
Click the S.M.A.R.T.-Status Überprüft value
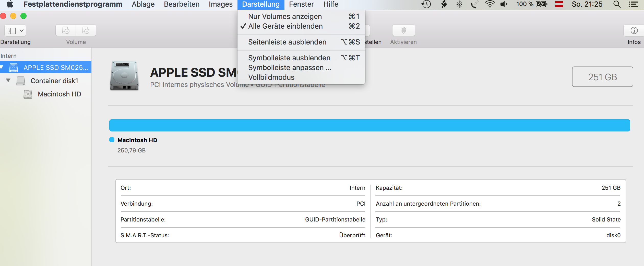tap(352, 235)
